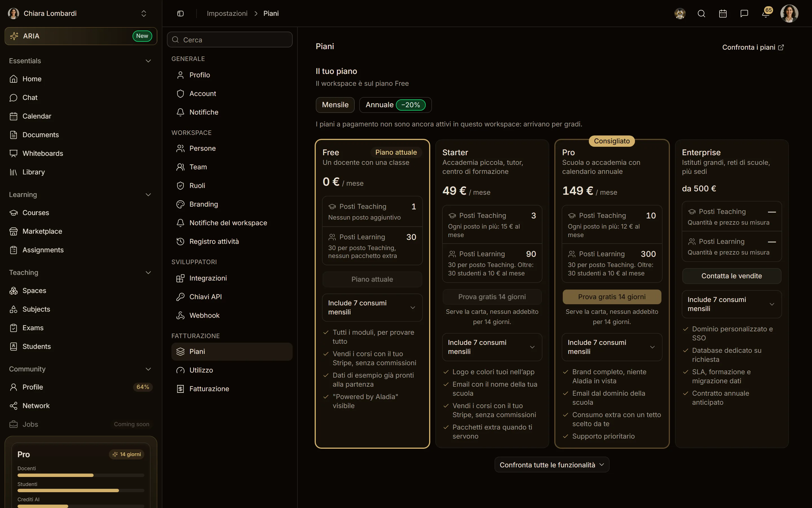Image resolution: width=812 pixels, height=508 pixels.
Task: Open Persone settings item
Action: tap(232, 148)
